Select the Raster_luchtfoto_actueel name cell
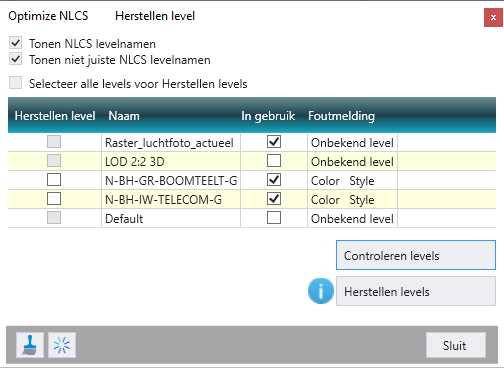 pos(171,143)
